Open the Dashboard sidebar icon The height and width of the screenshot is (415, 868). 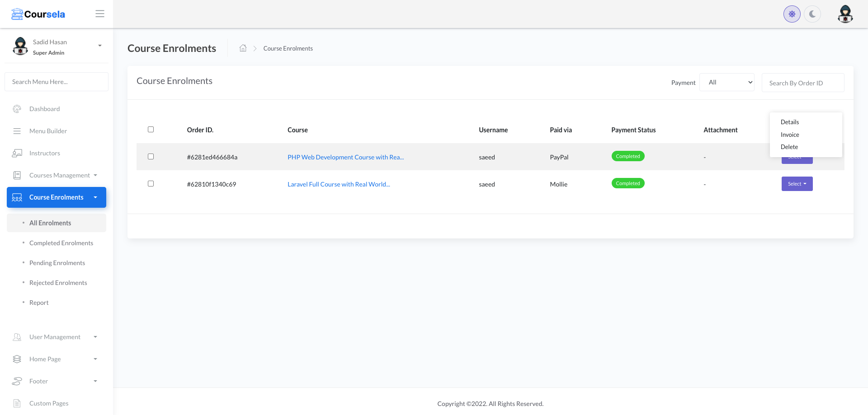point(17,109)
